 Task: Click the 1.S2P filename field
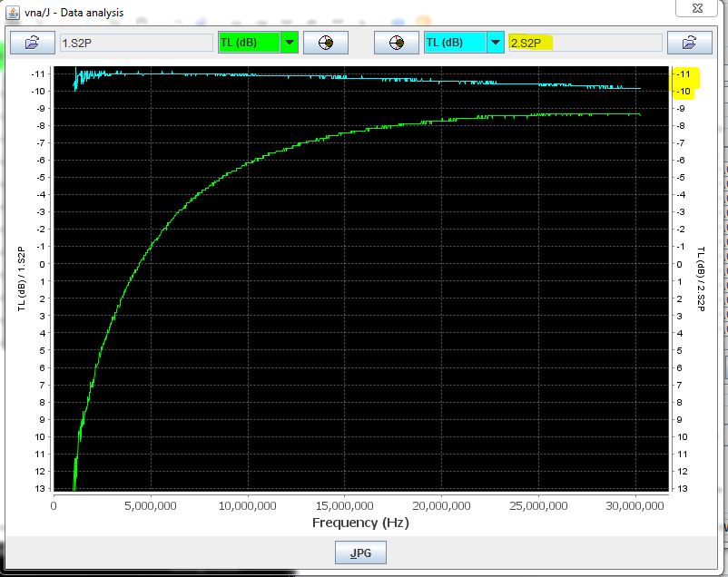[135, 43]
